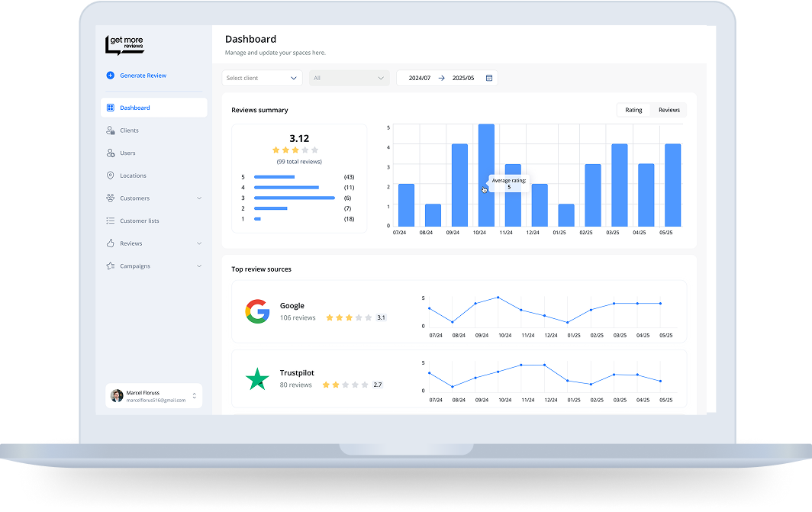
Task: Click the Clients sidebar icon
Action: pyautogui.click(x=111, y=130)
